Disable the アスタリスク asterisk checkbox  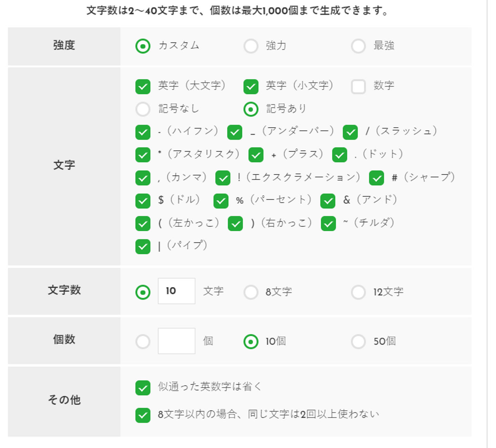[x=143, y=155]
